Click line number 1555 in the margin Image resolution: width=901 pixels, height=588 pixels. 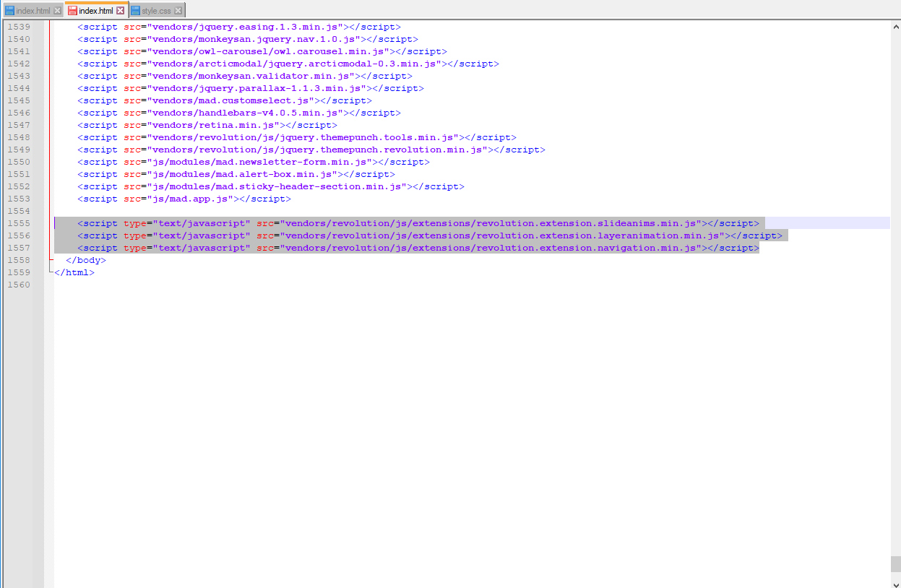[x=18, y=223]
